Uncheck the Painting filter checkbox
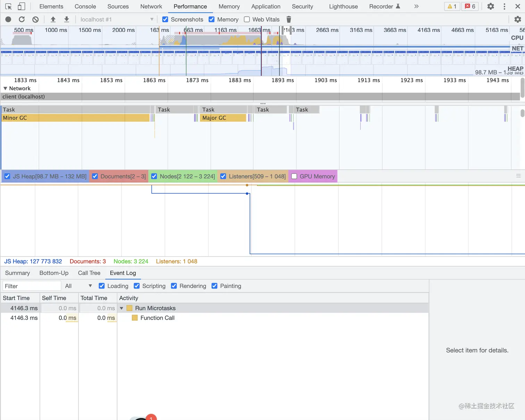 tap(215, 286)
